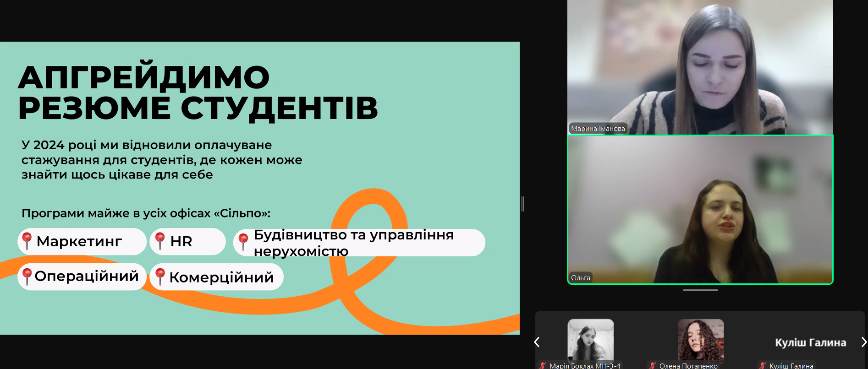This screenshot has height=369, width=868.
Task: Click the red pin next to Операційний
Action: [27, 276]
